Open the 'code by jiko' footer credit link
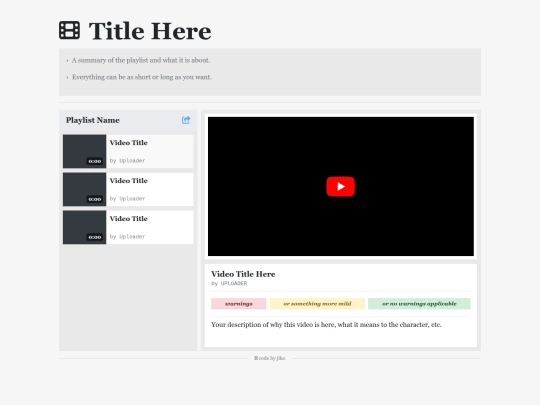540x405 pixels. [x=270, y=358]
